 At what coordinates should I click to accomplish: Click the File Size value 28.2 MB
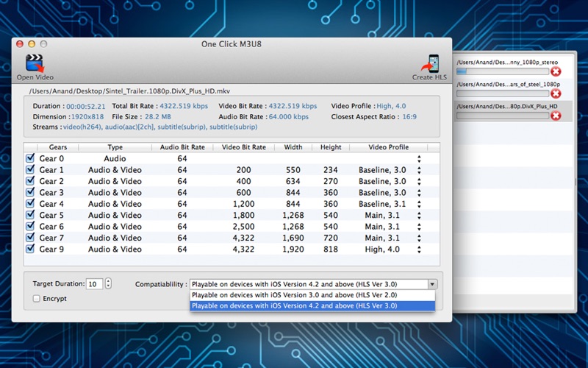(158, 117)
